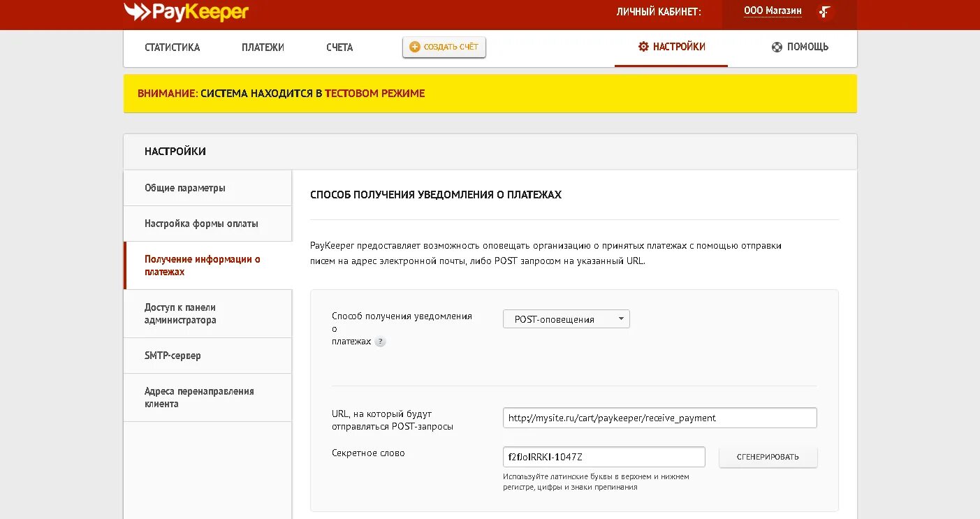The image size is (980, 519).
Task: Open the POST-оповещения dropdown
Action: 566,319
